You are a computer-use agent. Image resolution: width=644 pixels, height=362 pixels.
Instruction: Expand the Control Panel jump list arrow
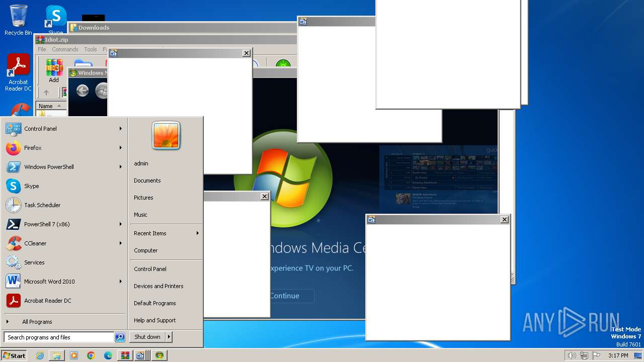point(121,129)
